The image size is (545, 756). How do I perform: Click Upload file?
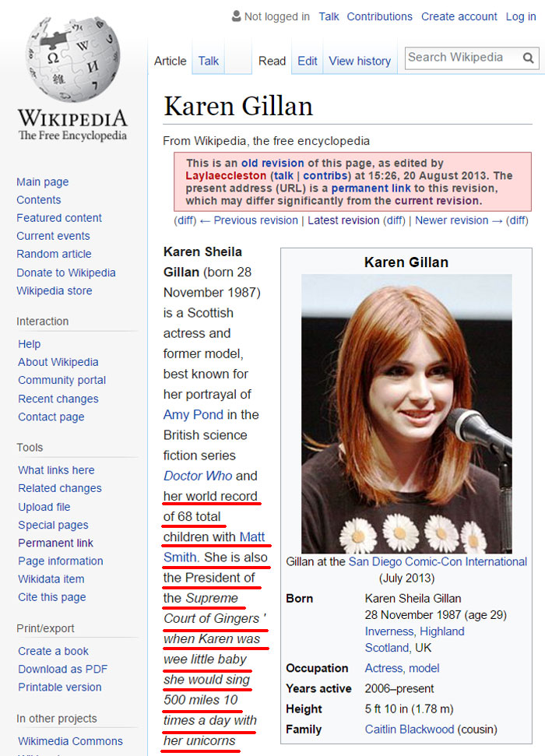tap(44, 507)
